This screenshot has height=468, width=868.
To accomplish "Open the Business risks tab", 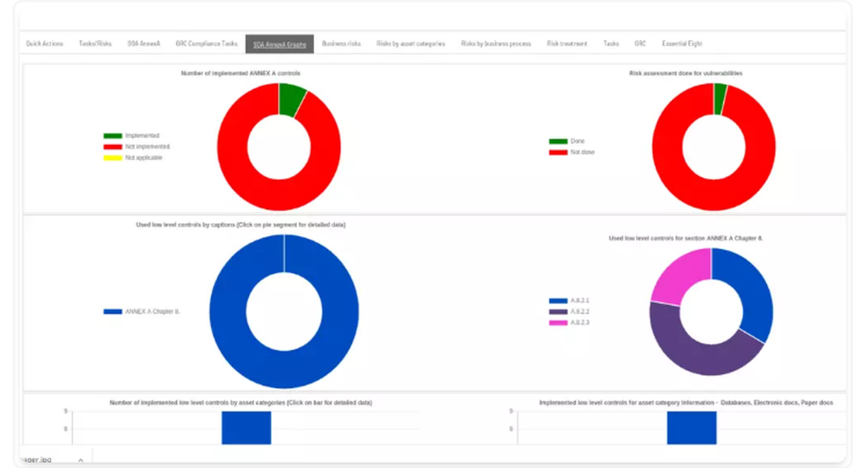I will pos(341,43).
